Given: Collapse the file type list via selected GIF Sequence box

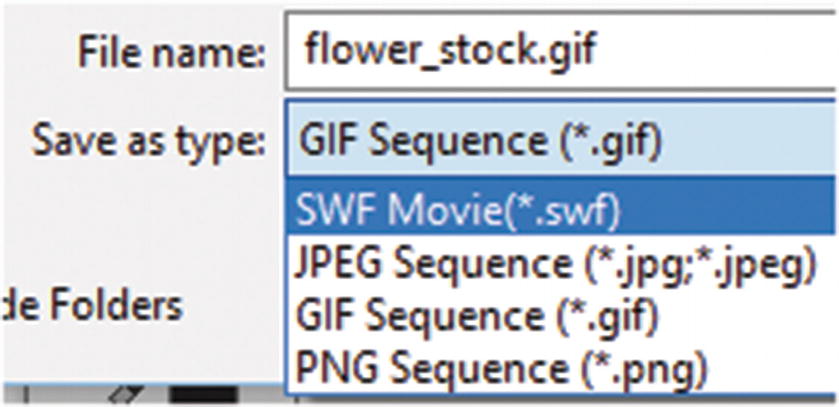Looking at the screenshot, I should (480, 140).
